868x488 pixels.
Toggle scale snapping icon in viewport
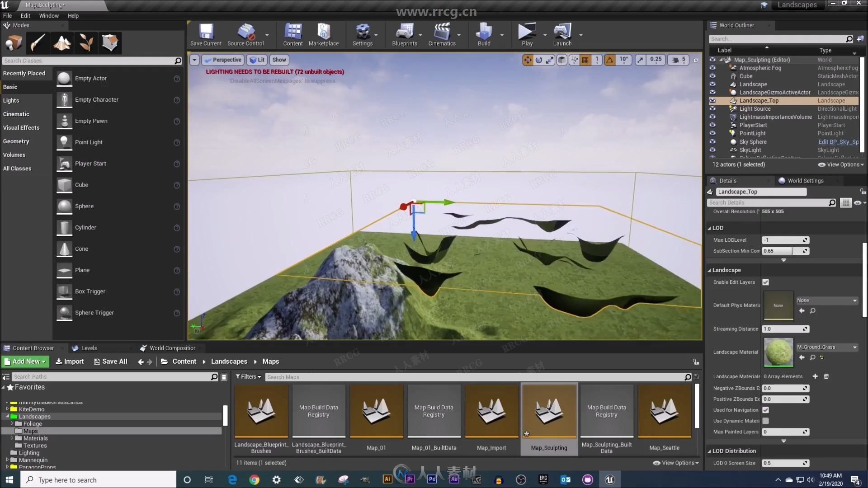pyautogui.click(x=641, y=60)
